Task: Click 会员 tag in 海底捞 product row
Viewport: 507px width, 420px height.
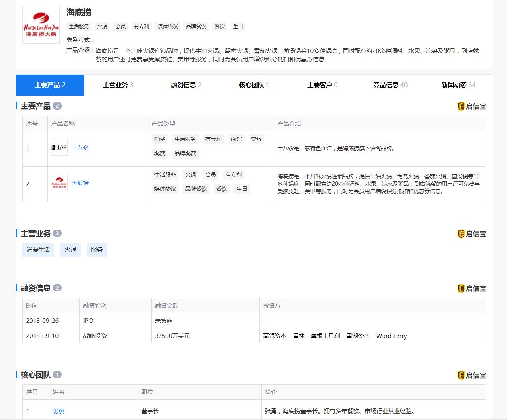Action: click(211, 175)
